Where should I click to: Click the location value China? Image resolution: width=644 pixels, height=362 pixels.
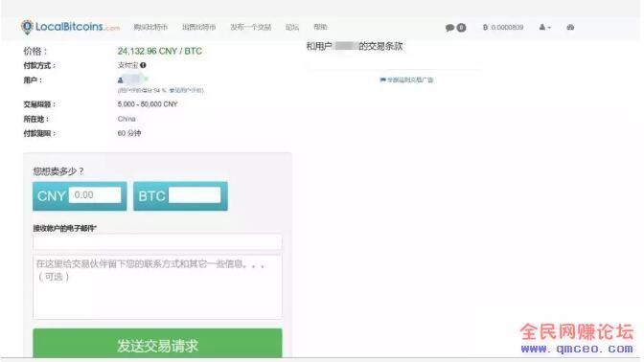(126, 119)
